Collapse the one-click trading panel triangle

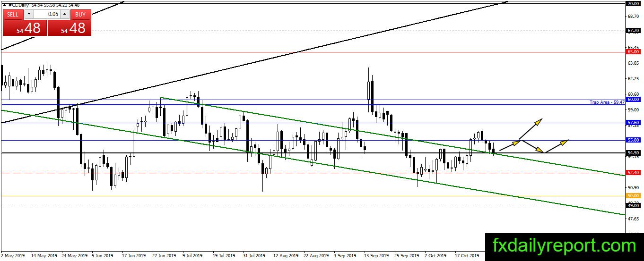click(x=4, y=6)
